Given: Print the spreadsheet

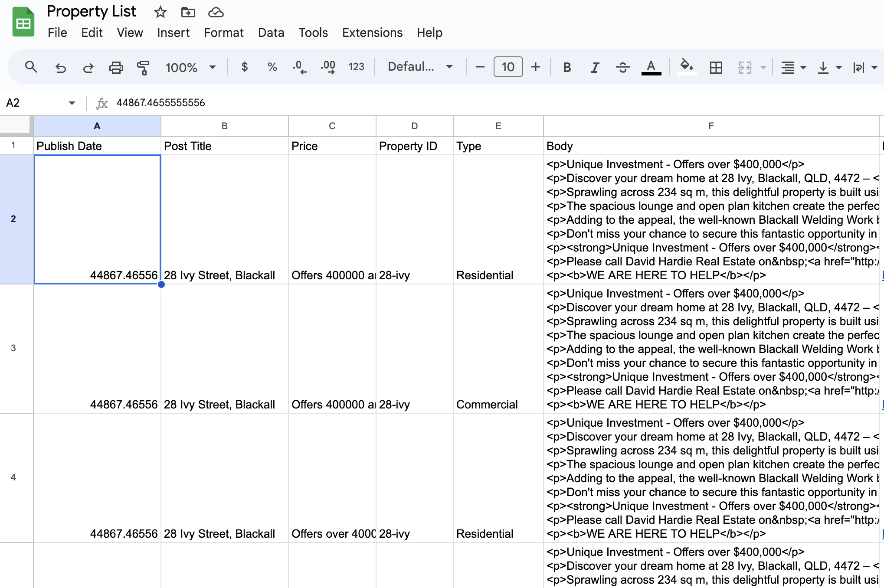Looking at the screenshot, I should (116, 67).
